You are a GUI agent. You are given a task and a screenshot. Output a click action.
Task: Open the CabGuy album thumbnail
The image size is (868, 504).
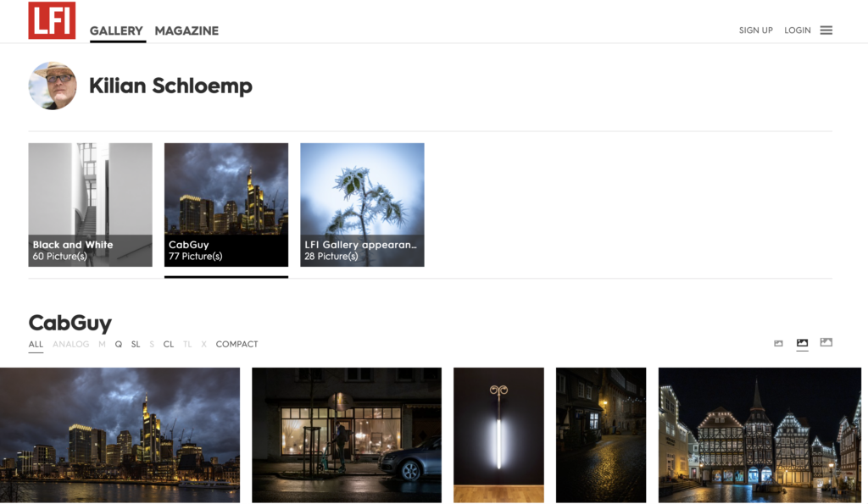pyautogui.click(x=226, y=205)
